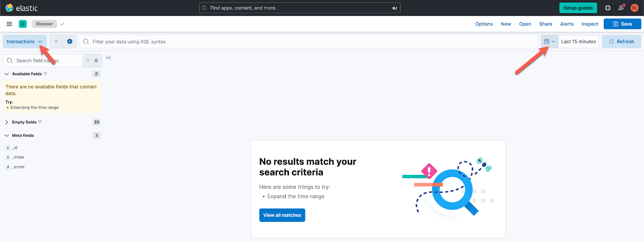The image size is (644, 242).
Task: Open the hamburger navigation menu
Action: (9, 24)
